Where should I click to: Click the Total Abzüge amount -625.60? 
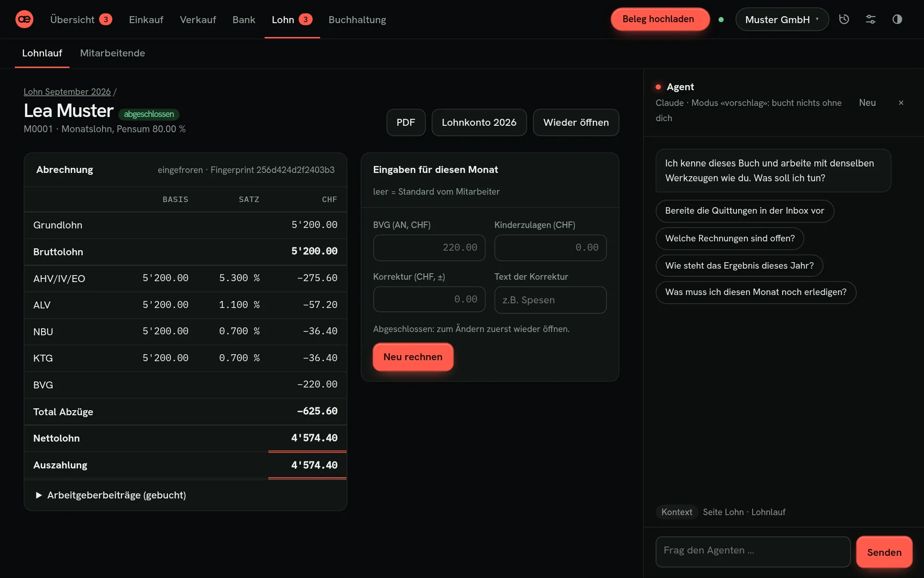[x=317, y=411]
